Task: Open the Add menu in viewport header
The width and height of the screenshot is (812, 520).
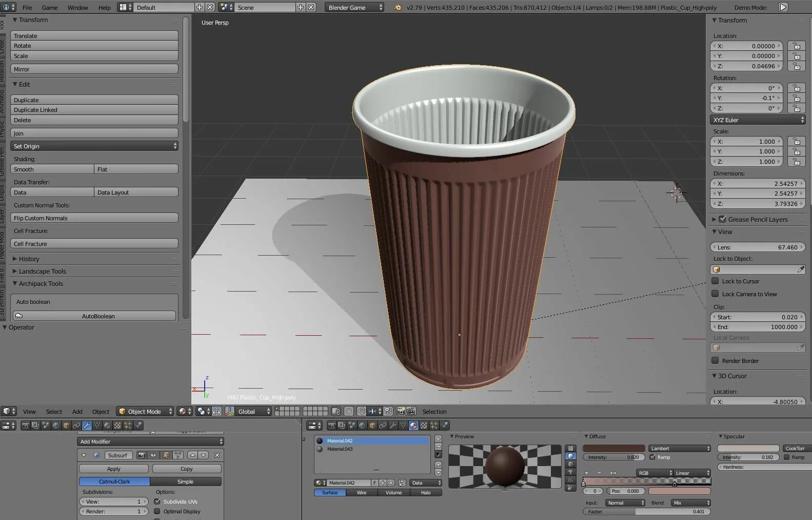Action: coord(77,412)
